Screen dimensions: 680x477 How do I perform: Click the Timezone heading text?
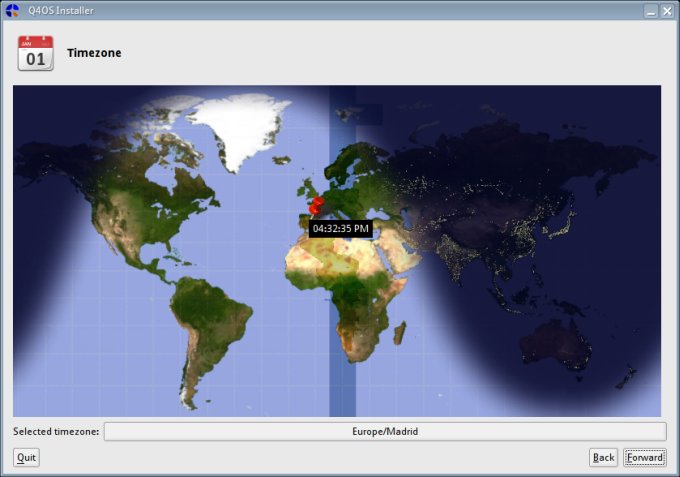(94, 53)
